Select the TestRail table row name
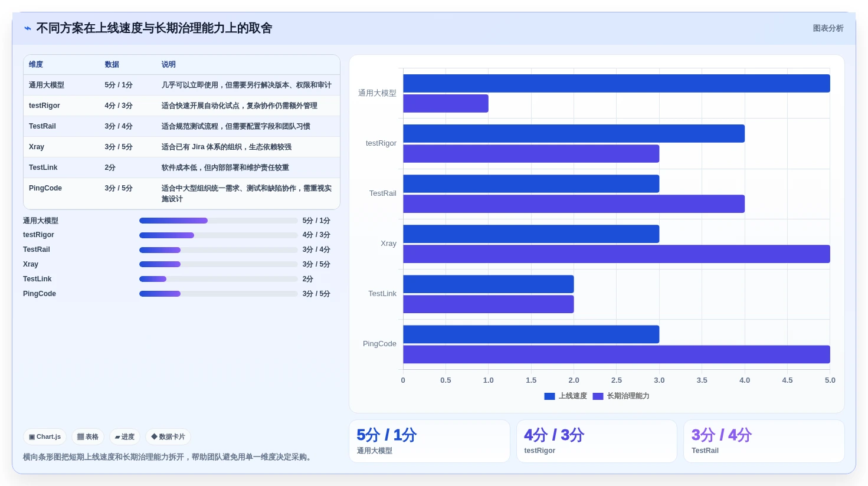Image resolution: width=868 pixels, height=486 pixels. point(42,126)
